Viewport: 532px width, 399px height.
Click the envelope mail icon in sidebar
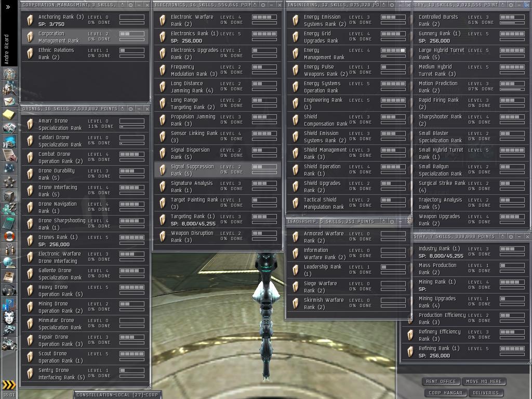[9, 101]
